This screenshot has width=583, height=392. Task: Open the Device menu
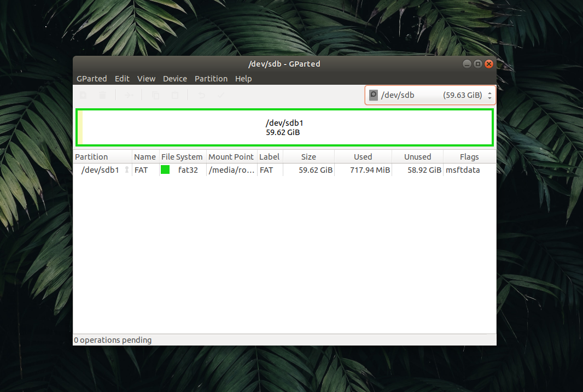(175, 79)
